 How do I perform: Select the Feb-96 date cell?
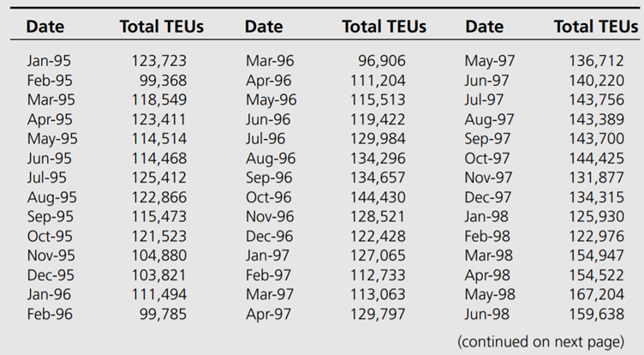tap(50, 314)
